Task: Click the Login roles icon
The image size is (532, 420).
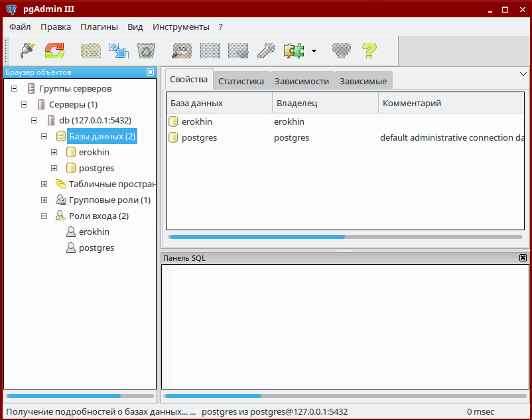Action: point(61,216)
